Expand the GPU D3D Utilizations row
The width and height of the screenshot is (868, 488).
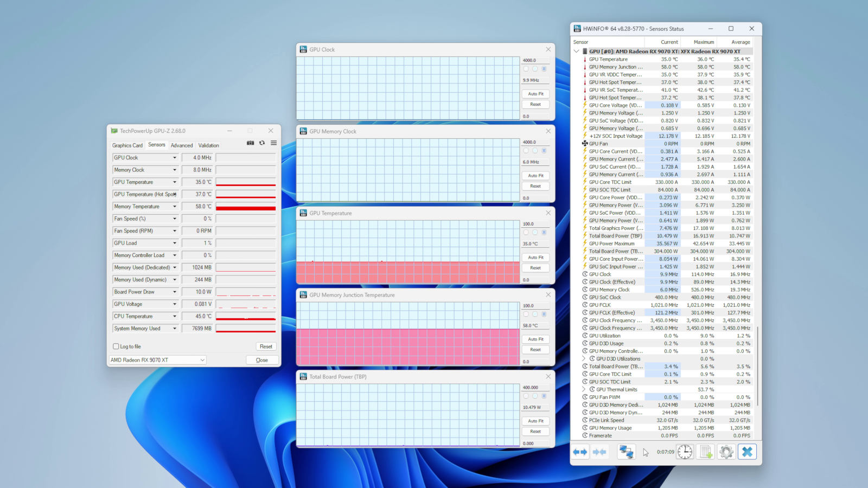(584, 358)
